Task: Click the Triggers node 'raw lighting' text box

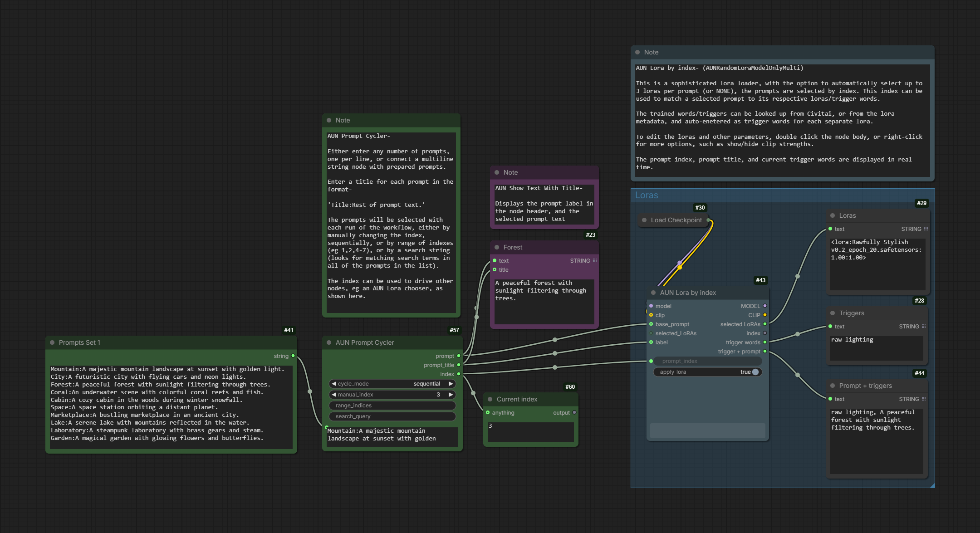Action: [x=877, y=348]
